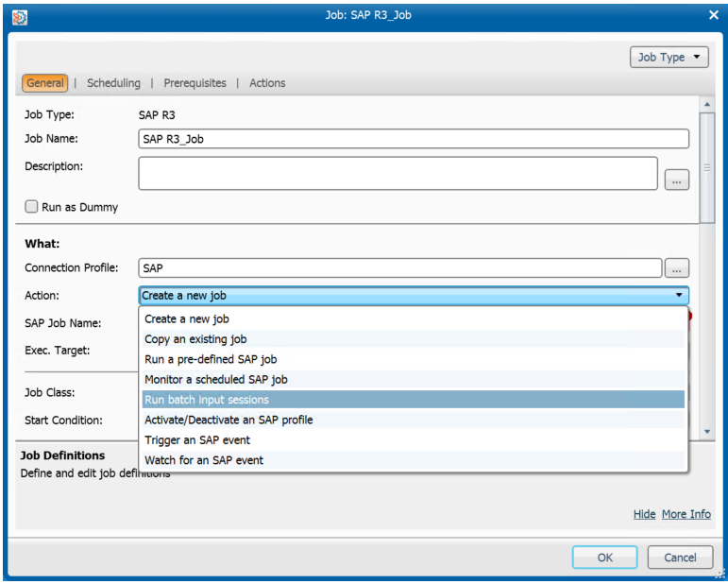Screen dimensions: 728x584
Task: Switch to the Scheduling tab
Action: pos(113,83)
